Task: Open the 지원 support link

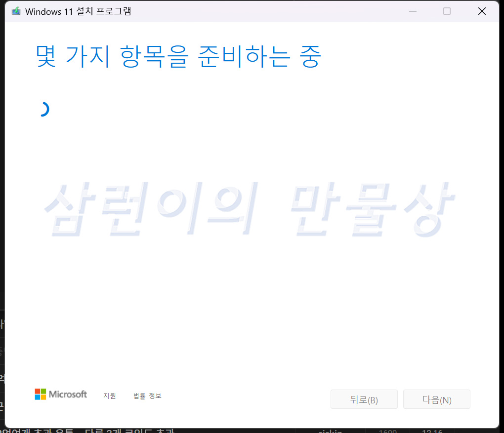Action: pos(110,396)
